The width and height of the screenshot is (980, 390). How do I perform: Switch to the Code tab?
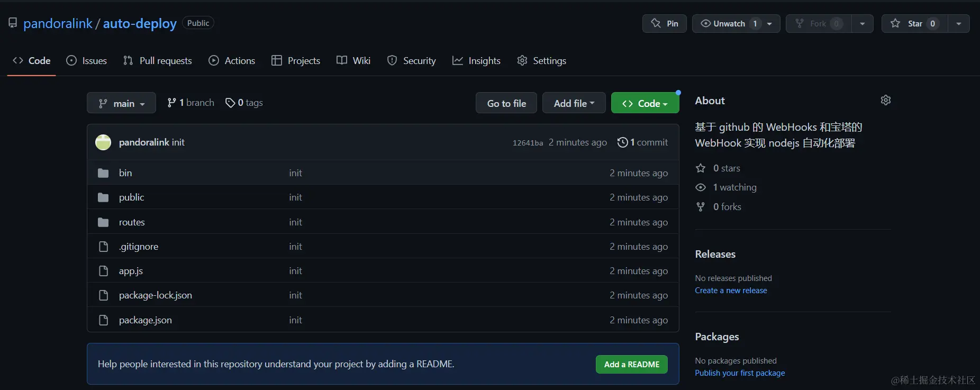(x=32, y=60)
